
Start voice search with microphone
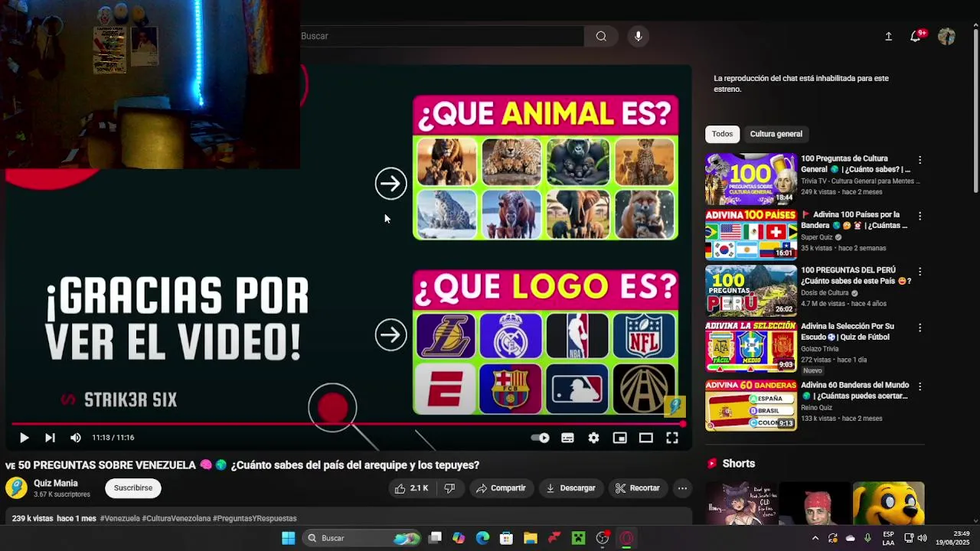[638, 36]
